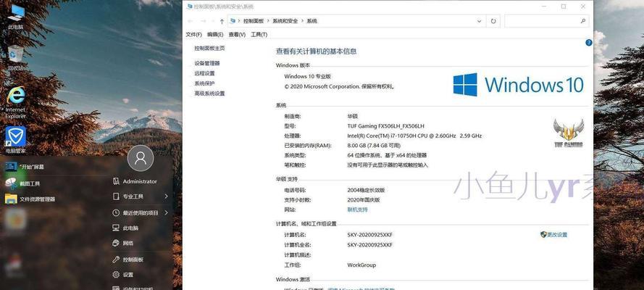Expand the 最近使用的项目 submenu arrow
Viewport: 644px width, 290px height.
tap(166, 212)
